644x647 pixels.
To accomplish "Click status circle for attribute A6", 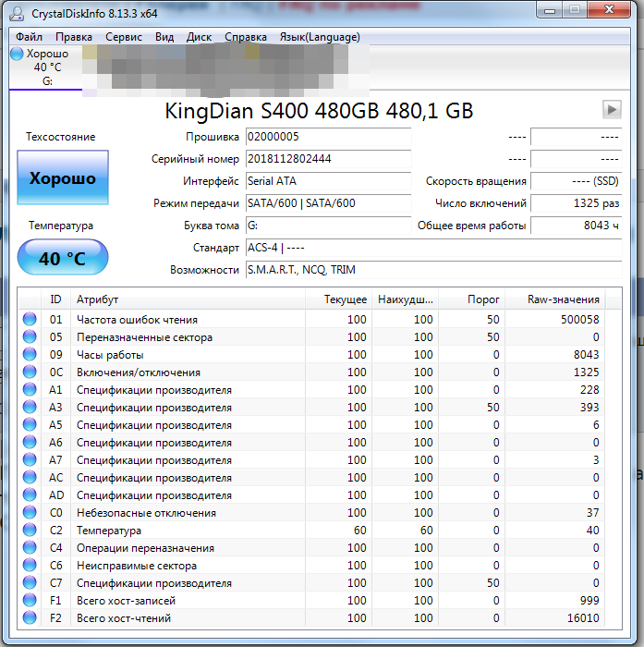I will click(x=30, y=443).
